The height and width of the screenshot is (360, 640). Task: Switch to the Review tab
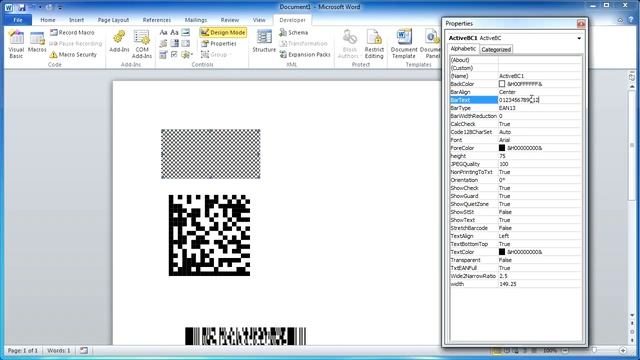[230, 20]
